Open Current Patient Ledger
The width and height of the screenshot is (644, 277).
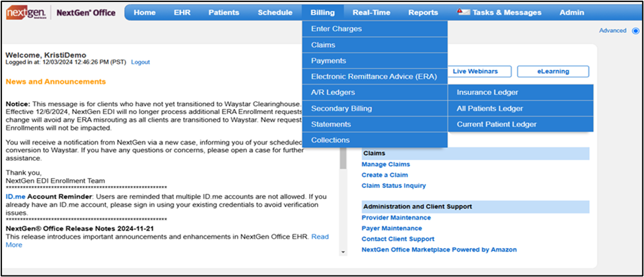coord(520,125)
